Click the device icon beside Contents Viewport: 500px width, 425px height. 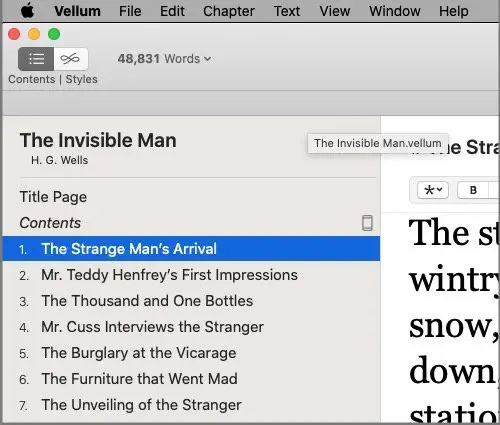367,223
